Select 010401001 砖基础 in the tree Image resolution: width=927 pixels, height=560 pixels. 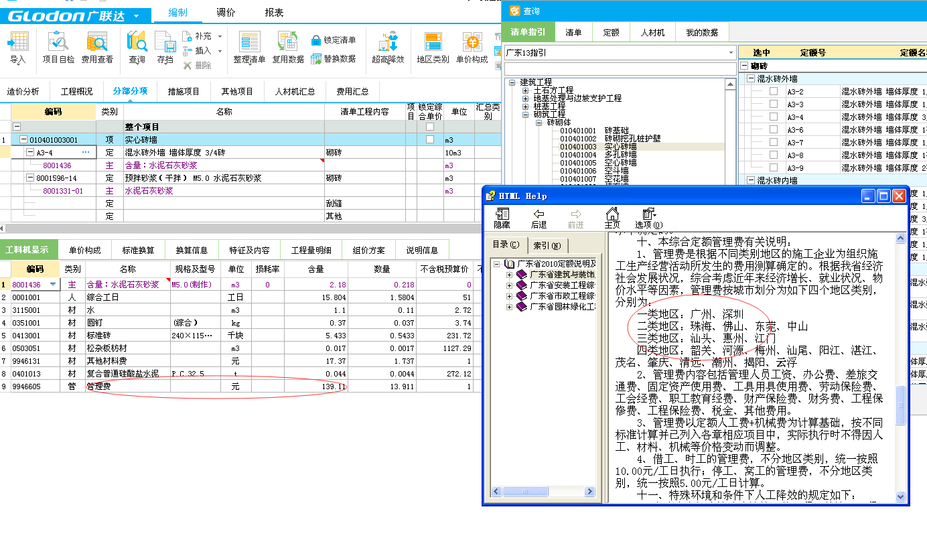594,131
